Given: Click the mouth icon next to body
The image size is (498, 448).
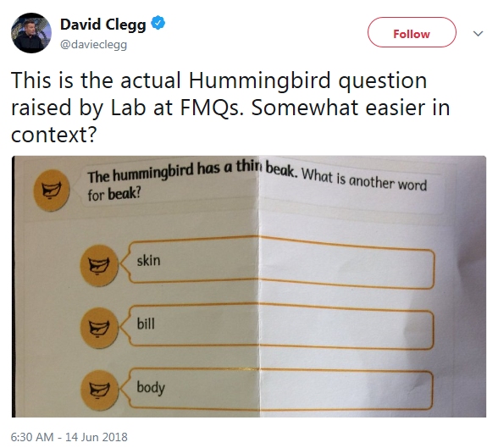Looking at the screenshot, I should 99,390.
